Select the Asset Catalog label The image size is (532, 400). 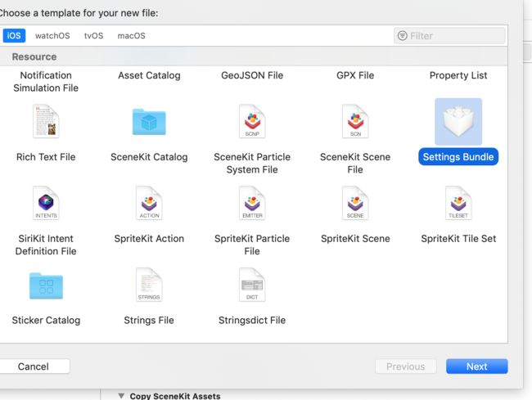(x=149, y=75)
